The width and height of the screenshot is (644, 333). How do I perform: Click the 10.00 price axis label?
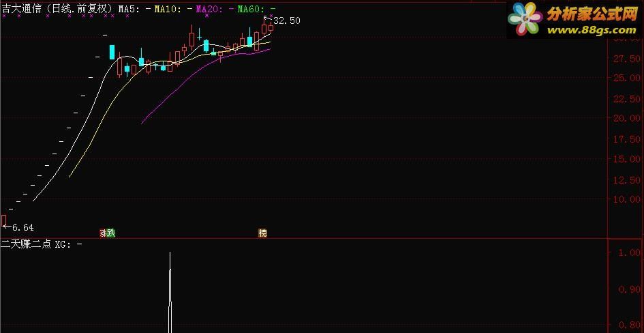pos(627,199)
